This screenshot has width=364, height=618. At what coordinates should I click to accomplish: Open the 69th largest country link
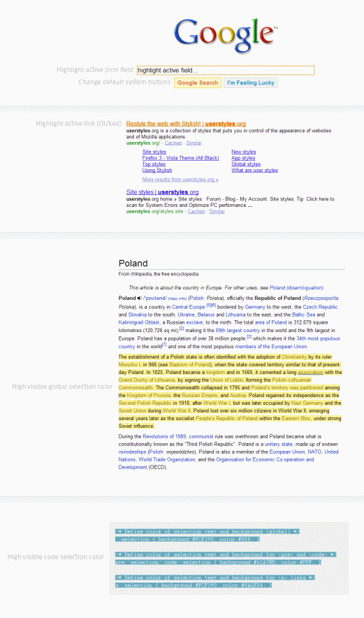[238, 331]
